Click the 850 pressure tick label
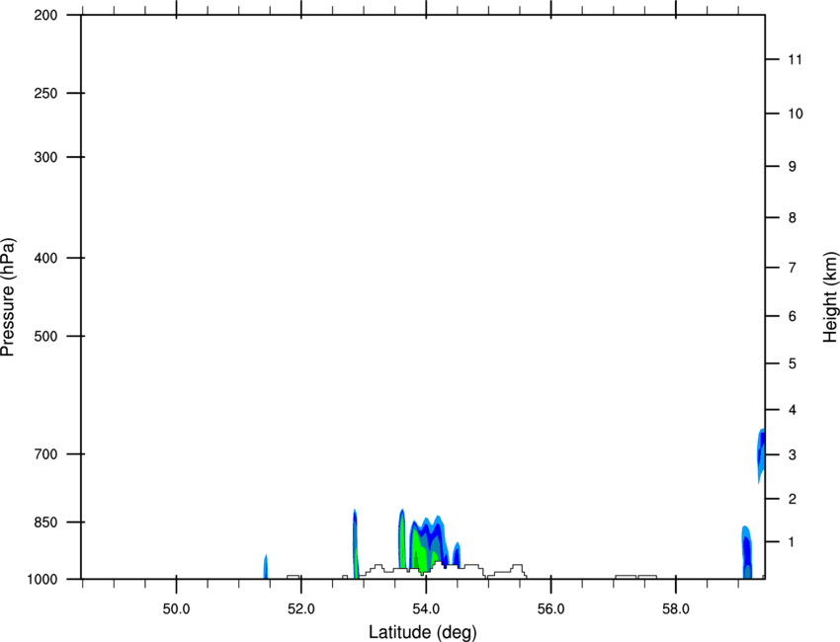840x642 pixels. coord(45,522)
